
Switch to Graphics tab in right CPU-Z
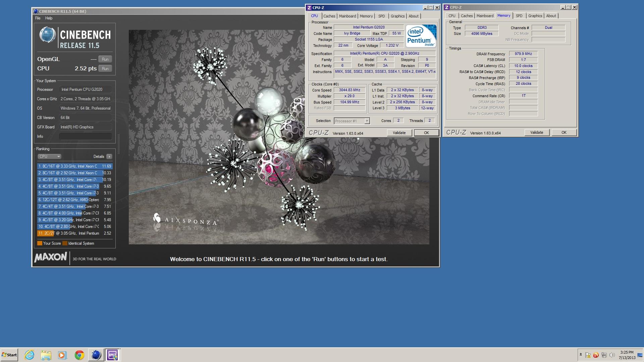(x=535, y=16)
